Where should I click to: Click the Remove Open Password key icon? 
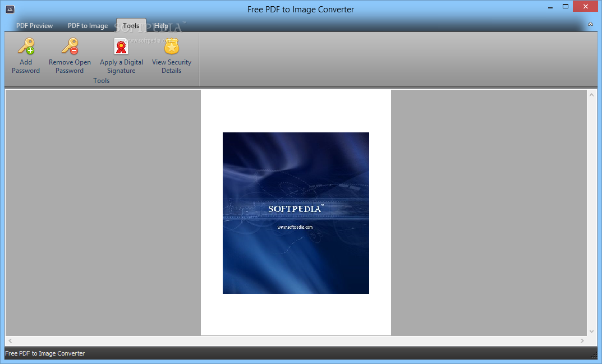point(70,46)
